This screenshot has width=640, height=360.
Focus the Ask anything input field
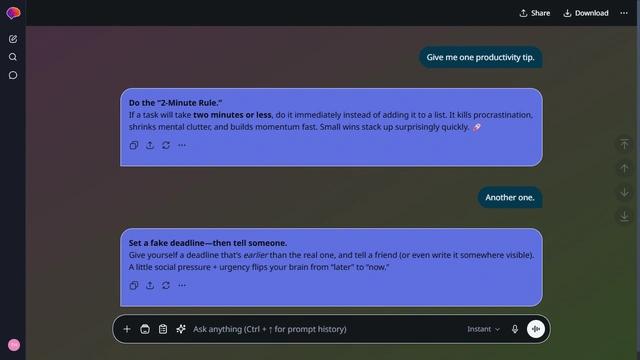(327, 329)
